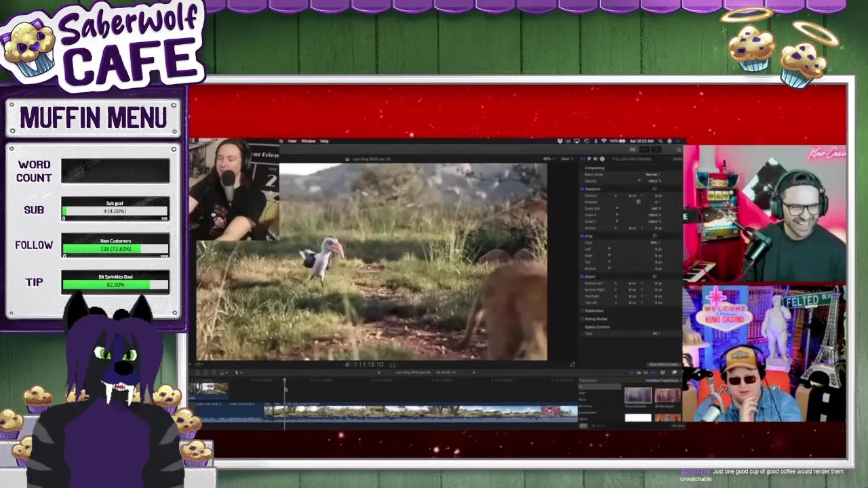Viewport: 868px width, 488px height.
Task: Open the viewer View options dropdown
Action: [566, 159]
